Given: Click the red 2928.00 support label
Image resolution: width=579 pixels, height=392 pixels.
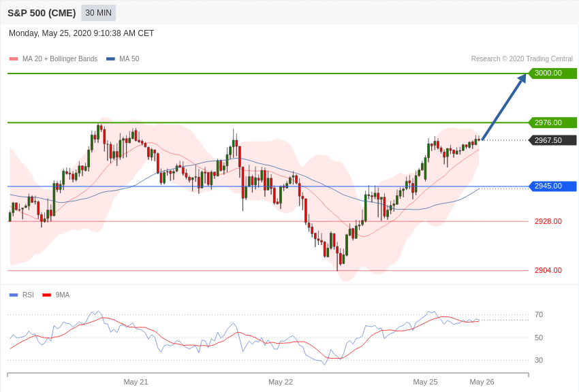Looking at the screenshot, I should pos(548,221).
